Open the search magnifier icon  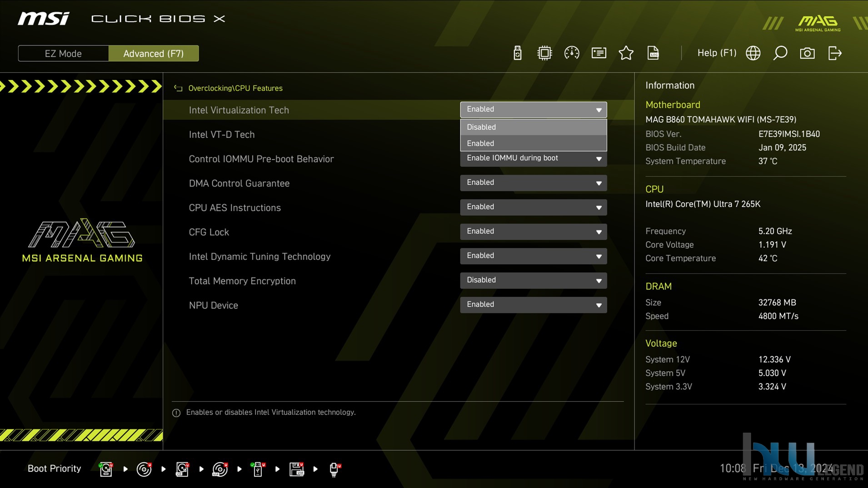(780, 53)
